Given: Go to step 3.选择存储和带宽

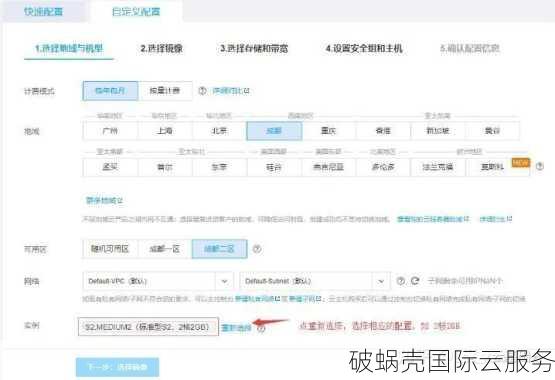Looking at the screenshot, I should point(254,48).
